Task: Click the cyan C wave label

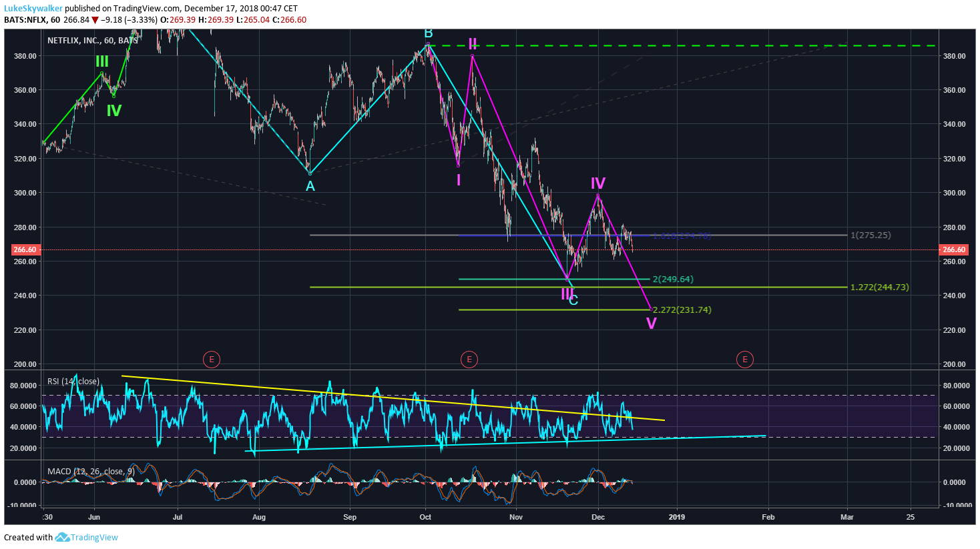Action: (573, 301)
